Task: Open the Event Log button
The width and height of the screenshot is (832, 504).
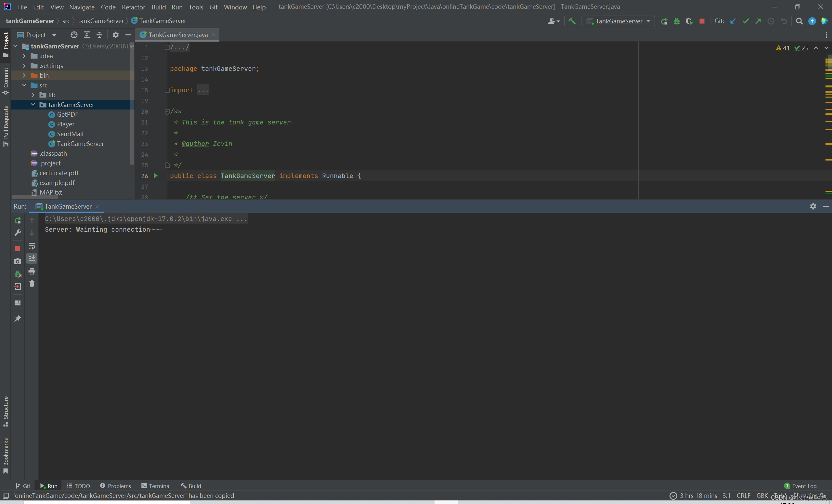Action: pyautogui.click(x=800, y=486)
